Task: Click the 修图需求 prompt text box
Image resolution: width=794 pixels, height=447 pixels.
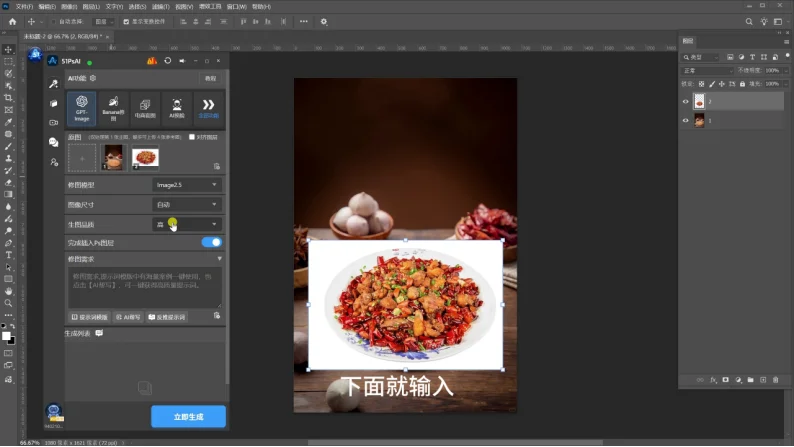Action: pyautogui.click(x=145, y=288)
